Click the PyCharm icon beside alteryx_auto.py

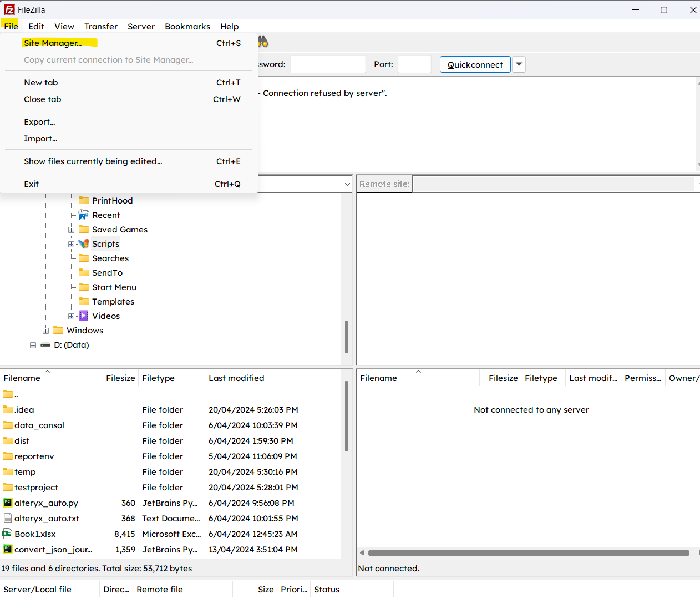[7, 503]
